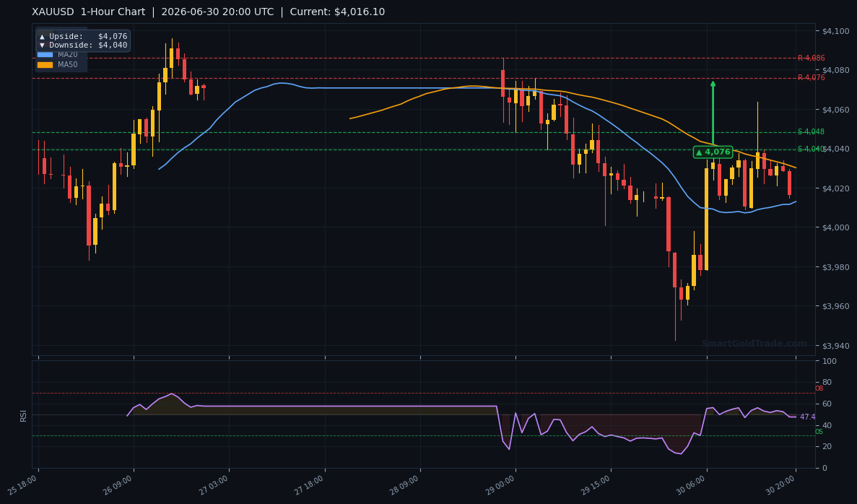
Task: Click the $4,100 price axis label
Action: tap(835, 31)
